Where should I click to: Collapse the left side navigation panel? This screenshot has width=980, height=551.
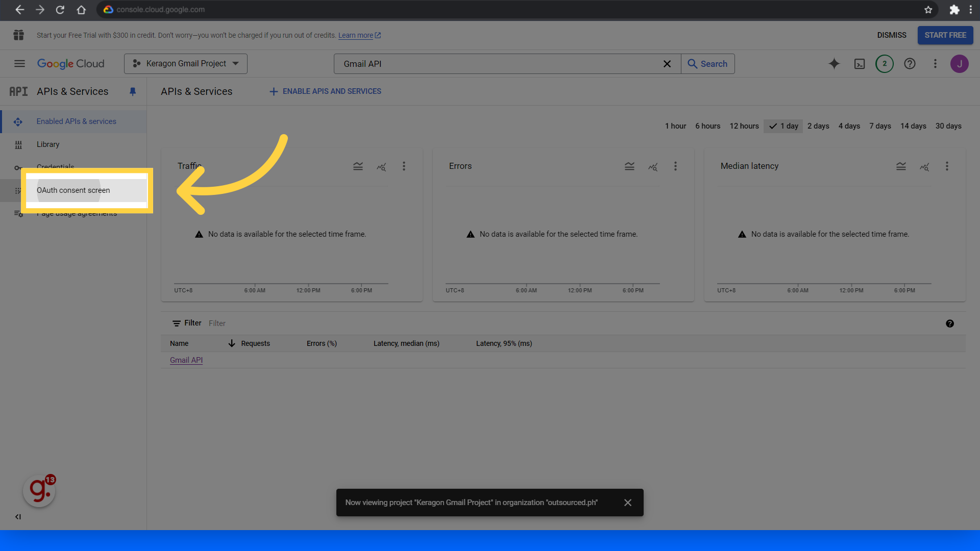[18, 517]
